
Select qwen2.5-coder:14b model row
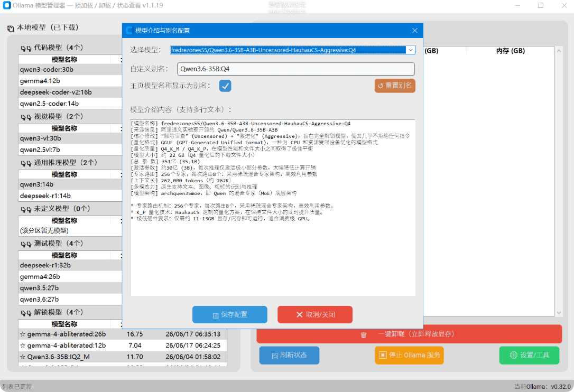pyautogui.click(x=70, y=104)
